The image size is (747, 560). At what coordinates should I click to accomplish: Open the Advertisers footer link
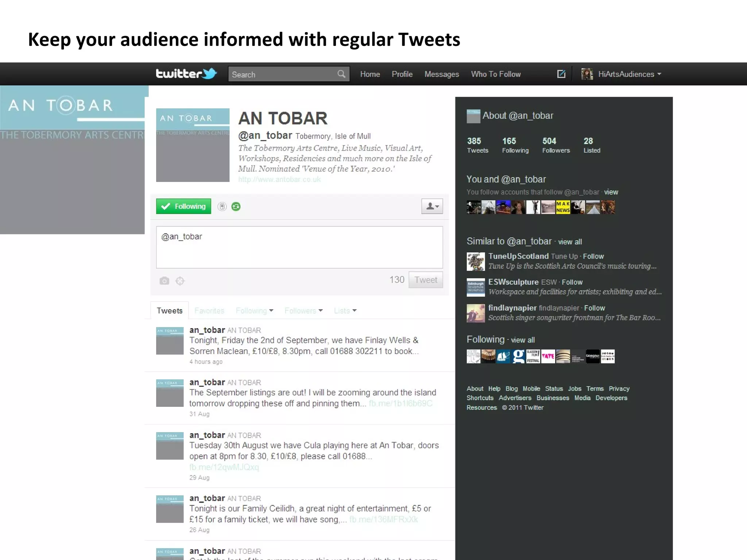515,398
